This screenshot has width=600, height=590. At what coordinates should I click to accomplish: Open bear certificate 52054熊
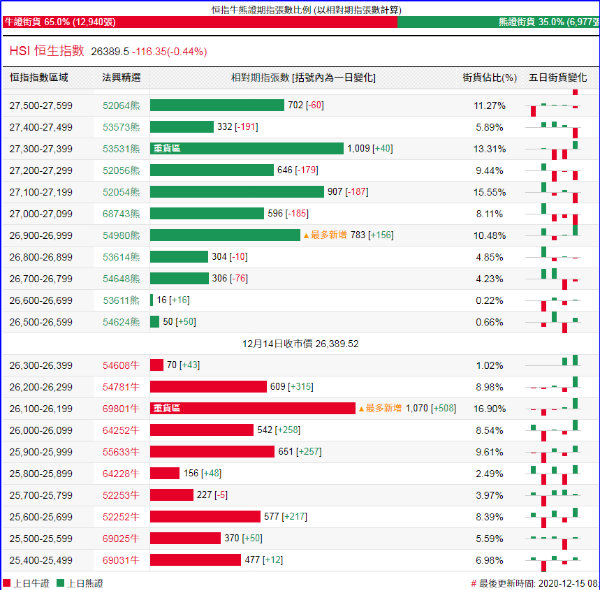(x=121, y=192)
